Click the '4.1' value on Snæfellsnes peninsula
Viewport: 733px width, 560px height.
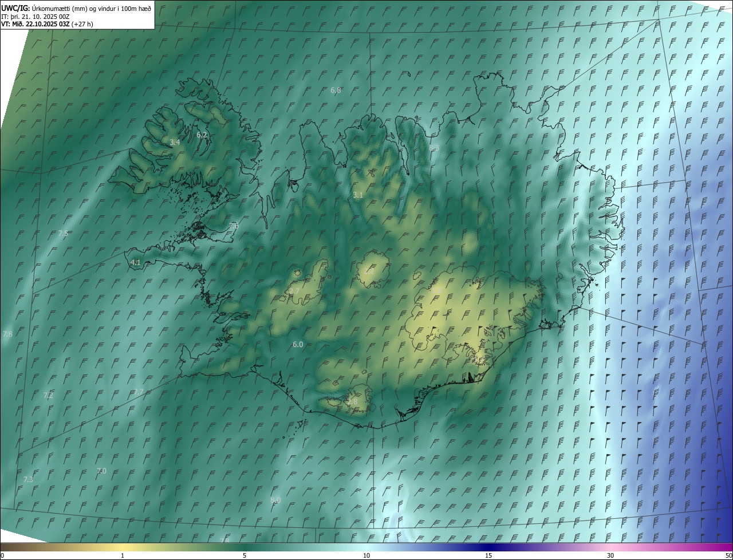pyautogui.click(x=136, y=262)
